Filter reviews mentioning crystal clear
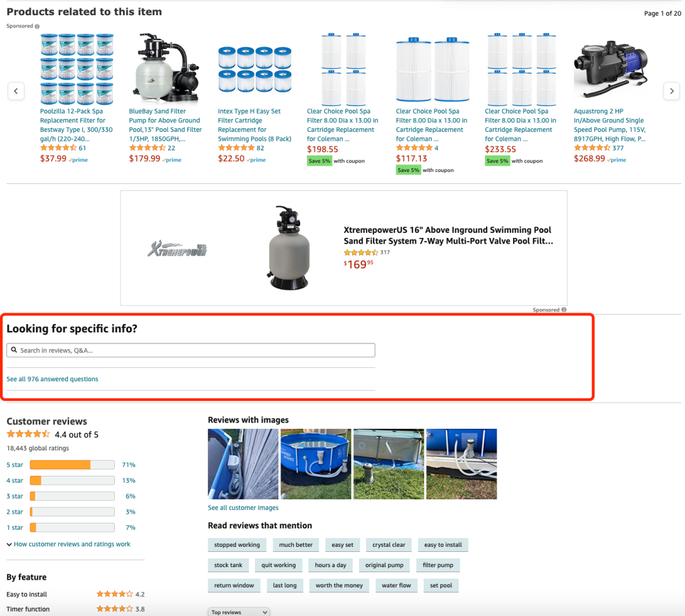Screen dimensions: 685x616 point(389,545)
